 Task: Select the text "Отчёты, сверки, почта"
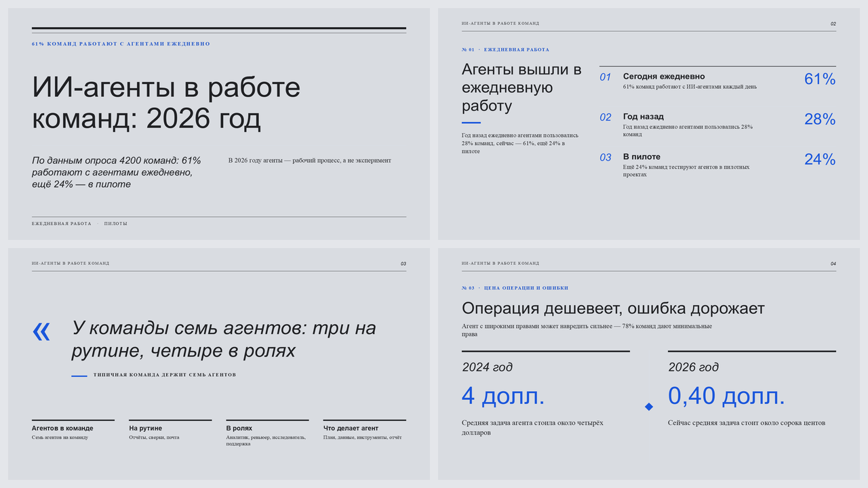pyautogui.click(x=154, y=437)
